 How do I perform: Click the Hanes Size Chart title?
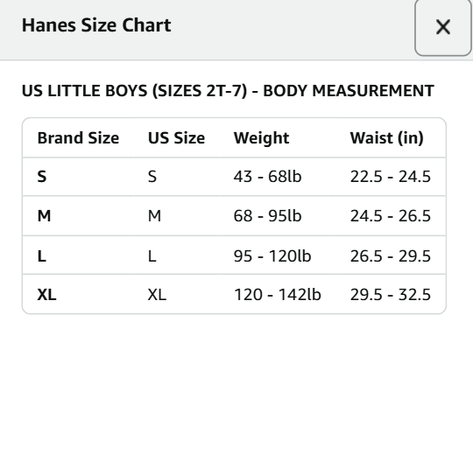point(96,25)
